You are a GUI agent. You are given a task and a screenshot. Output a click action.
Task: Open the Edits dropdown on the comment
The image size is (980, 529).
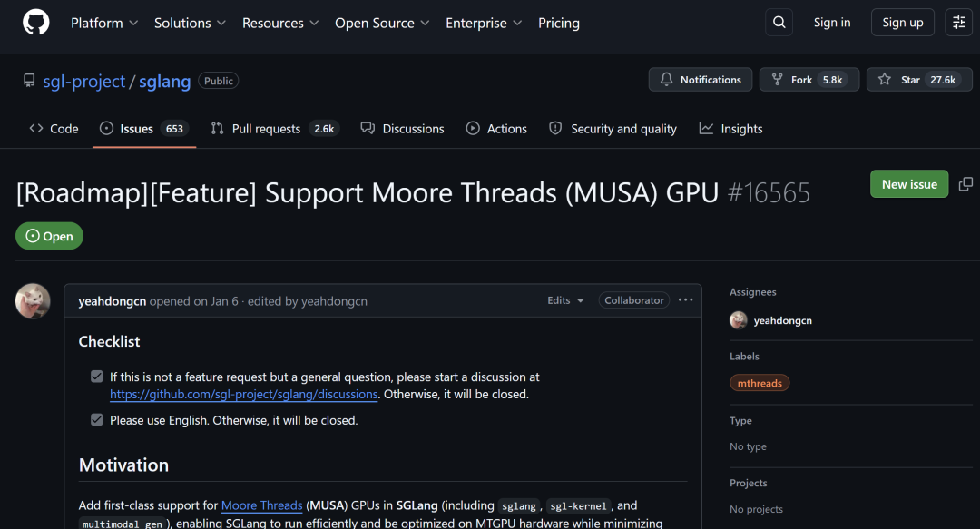565,300
